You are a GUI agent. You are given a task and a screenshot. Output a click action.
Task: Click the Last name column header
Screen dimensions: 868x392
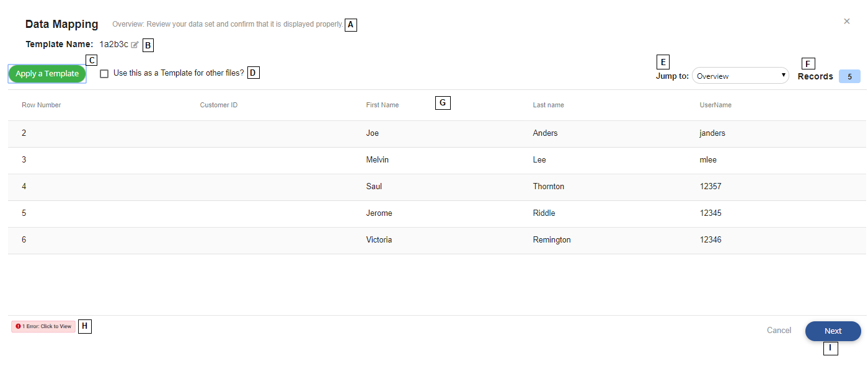pos(548,105)
